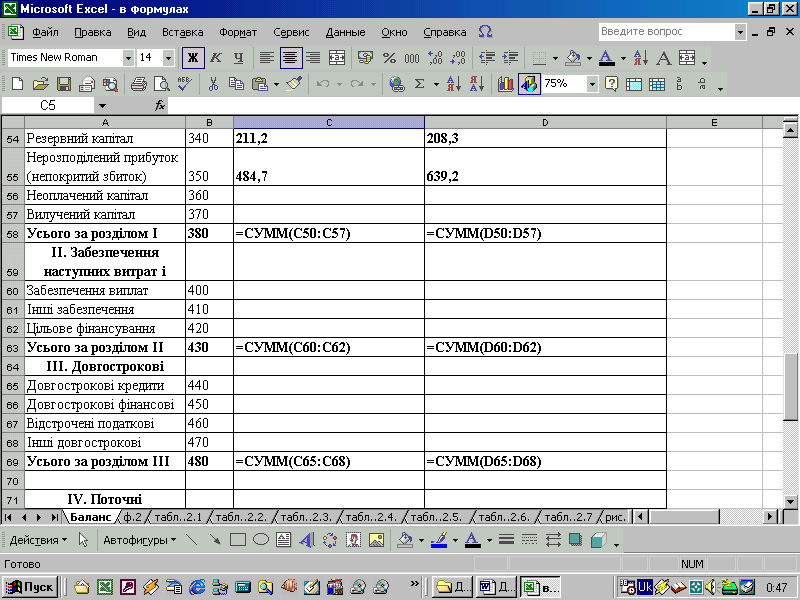Viewport: 800px width, 600px height.
Task: Apply currency format
Action: click(x=365, y=58)
